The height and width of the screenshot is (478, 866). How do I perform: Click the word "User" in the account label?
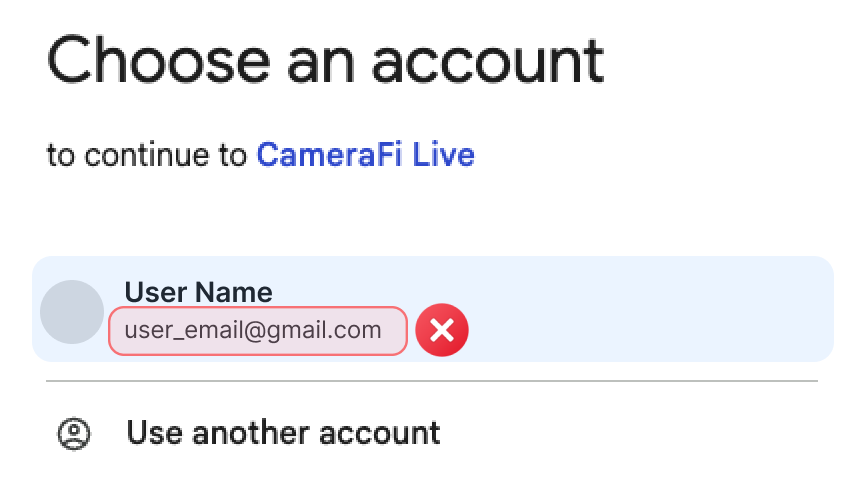click(x=154, y=292)
